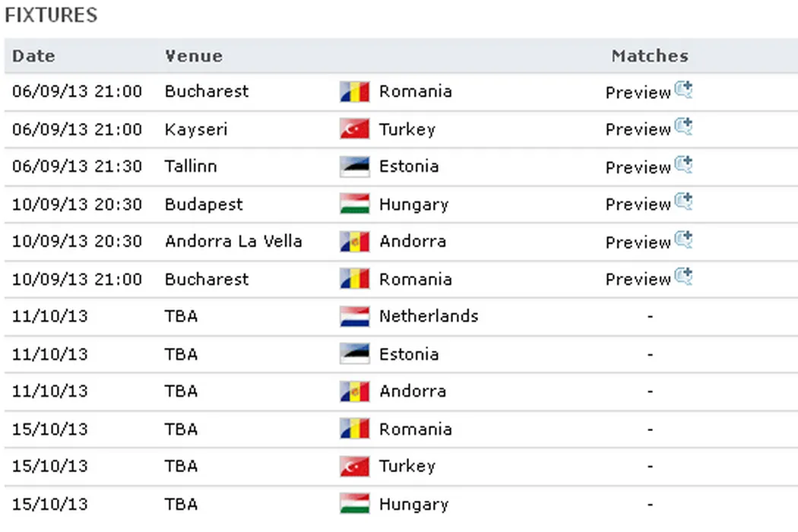
Task: Click the Andorra flag in the 11/10/13 row
Action: tap(354, 391)
